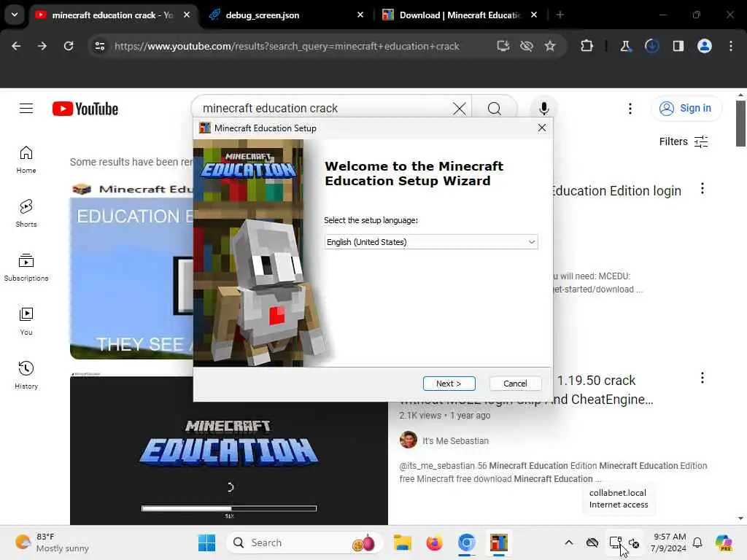Open notifications bell in taskbar
This screenshot has width=747, height=560.
coord(697,542)
